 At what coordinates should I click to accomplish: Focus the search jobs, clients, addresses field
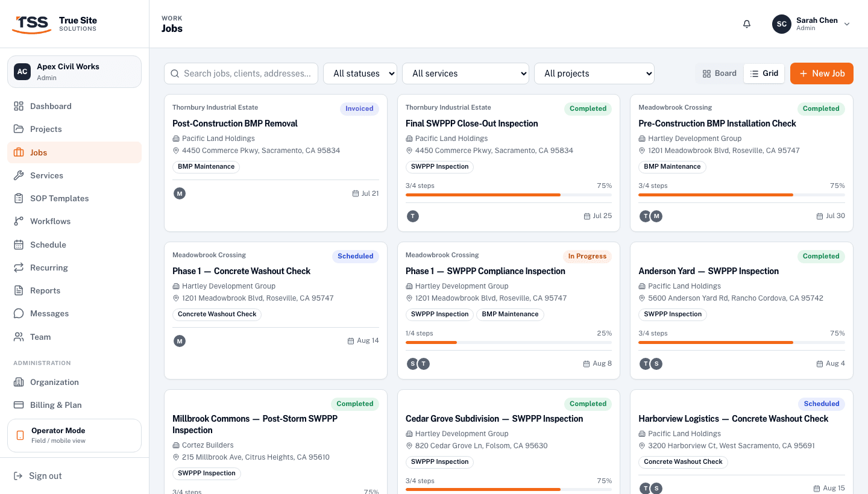241,73
